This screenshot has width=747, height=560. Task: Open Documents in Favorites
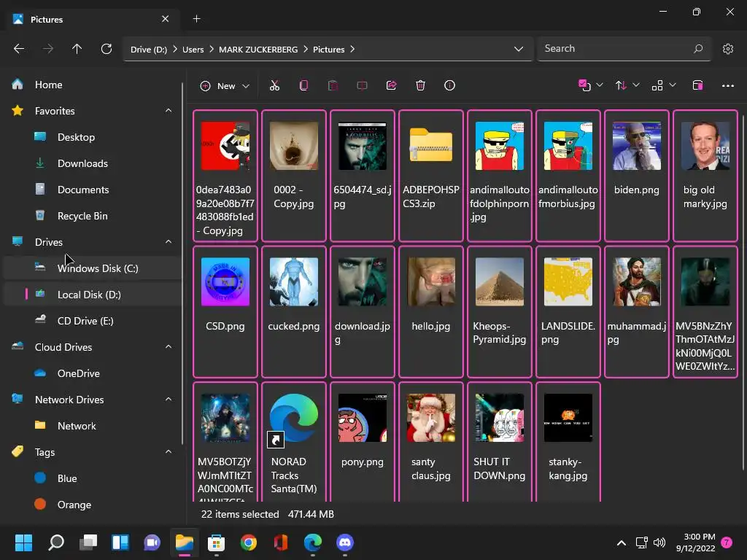[x=91, y=190]
